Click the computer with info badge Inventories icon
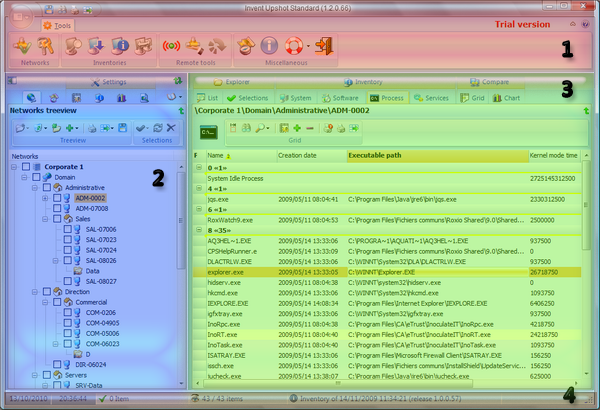 click(x=120, y=46)
